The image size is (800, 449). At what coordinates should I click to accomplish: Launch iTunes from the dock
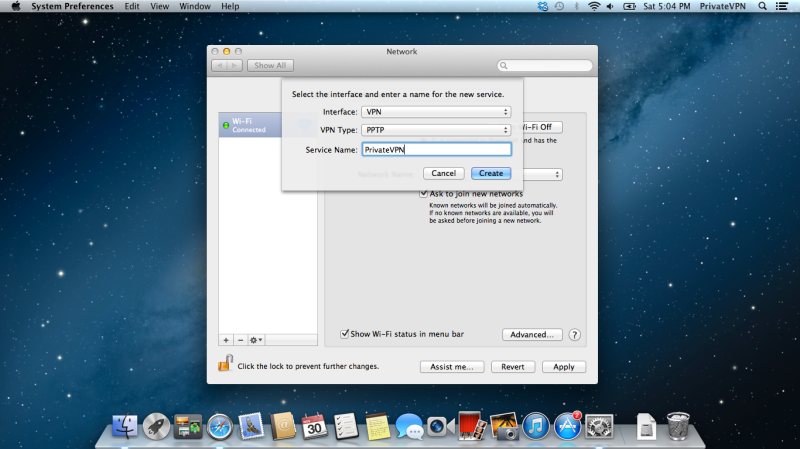click(537, 427)
